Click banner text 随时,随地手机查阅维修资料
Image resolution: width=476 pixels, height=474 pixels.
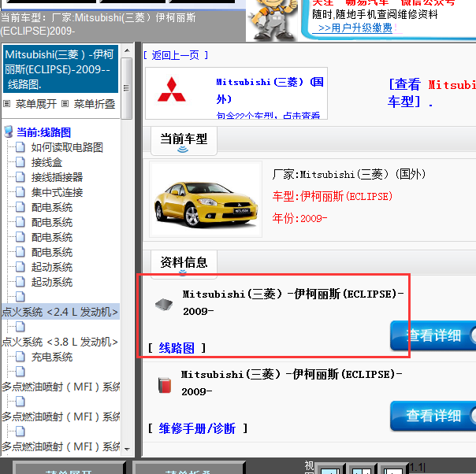click(375, 14)
